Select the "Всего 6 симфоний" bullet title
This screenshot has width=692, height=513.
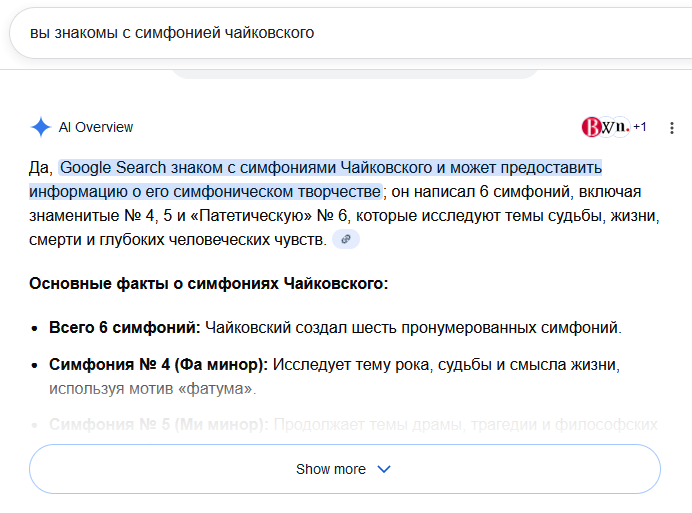click(x=125, y=327)
